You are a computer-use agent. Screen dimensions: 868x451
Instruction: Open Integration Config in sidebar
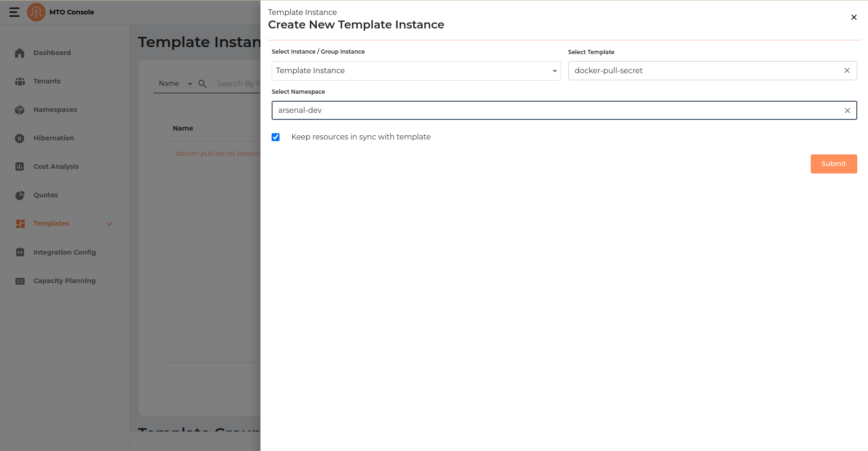click(x=64, y=252)
